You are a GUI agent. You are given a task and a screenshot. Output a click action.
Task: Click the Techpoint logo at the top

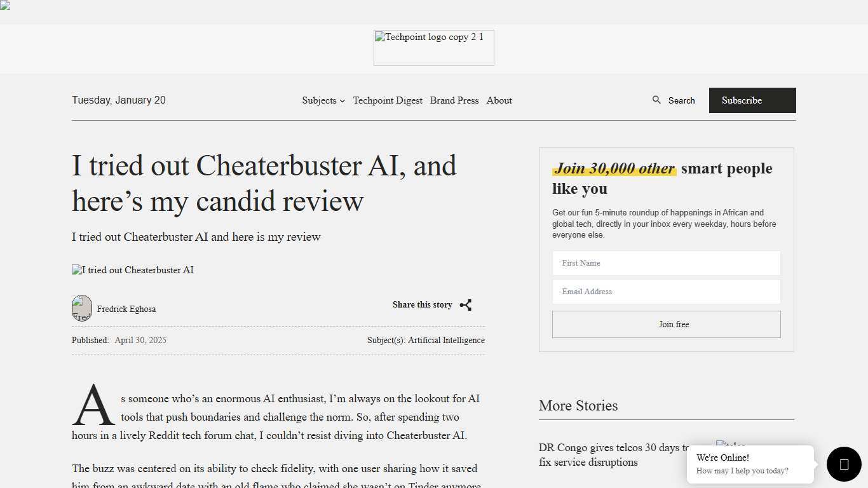(x=433, y=48)
